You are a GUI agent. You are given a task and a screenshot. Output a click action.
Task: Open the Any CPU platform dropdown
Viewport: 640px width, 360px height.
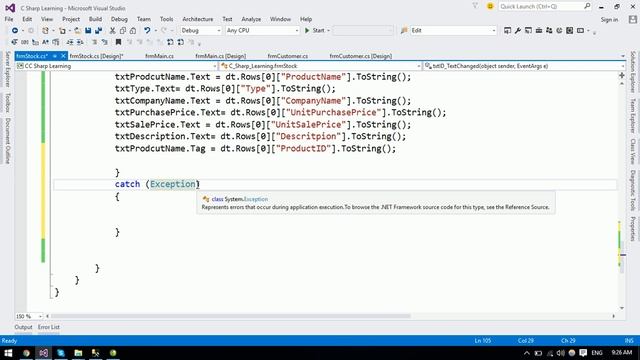262,31
